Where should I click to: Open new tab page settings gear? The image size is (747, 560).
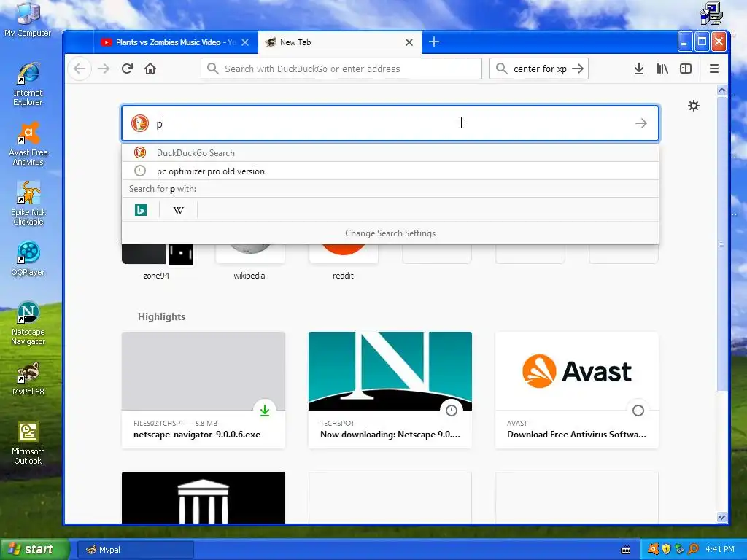(694, 106)
